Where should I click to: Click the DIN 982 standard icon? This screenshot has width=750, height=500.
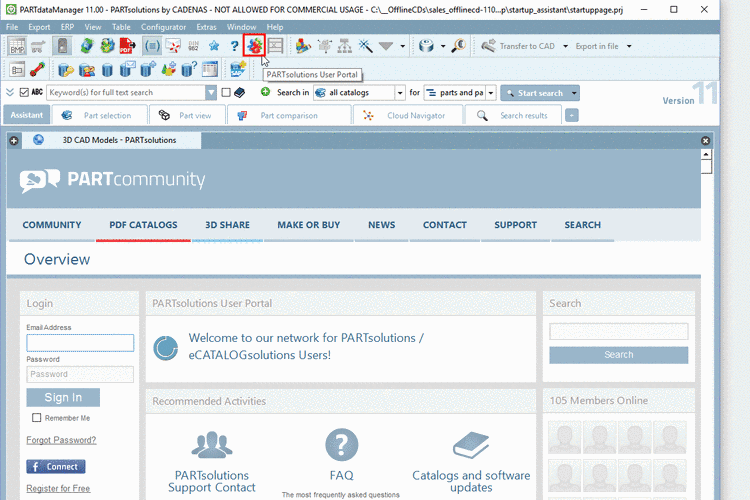[193, 46]
